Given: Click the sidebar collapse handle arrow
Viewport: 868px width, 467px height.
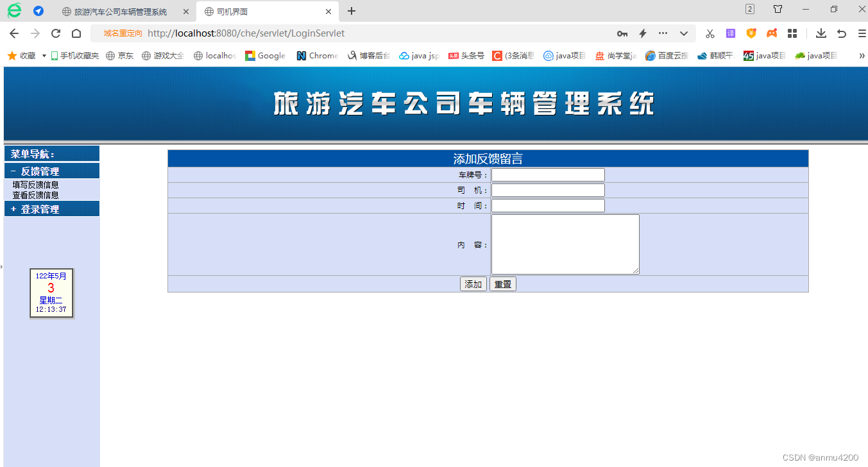Looking at the screenshot, I should click(2, 266).
